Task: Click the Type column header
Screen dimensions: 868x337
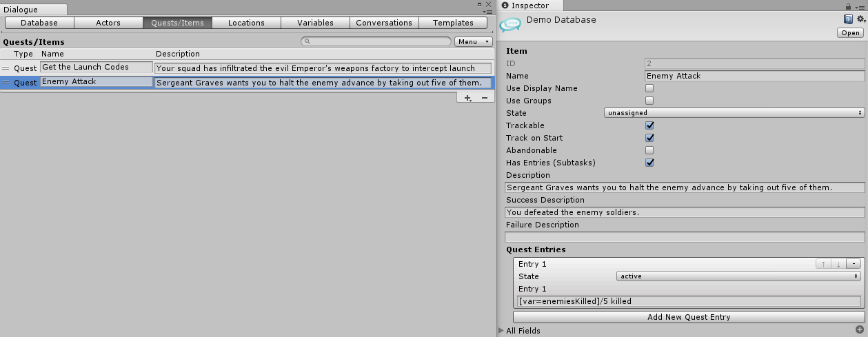Action: [x=23, y=54]
